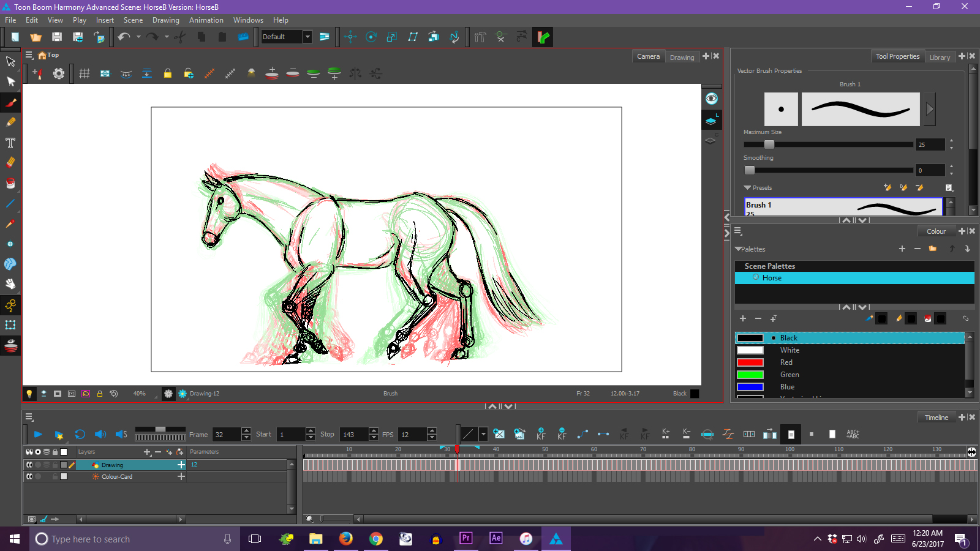The image size is (980, 551).
Task: Open the undo history dropdown arrow
Action: (x=138, y=37)
